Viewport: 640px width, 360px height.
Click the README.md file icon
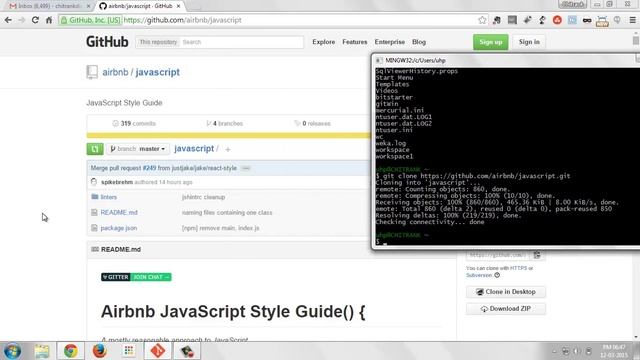click(x=94, y=212)
